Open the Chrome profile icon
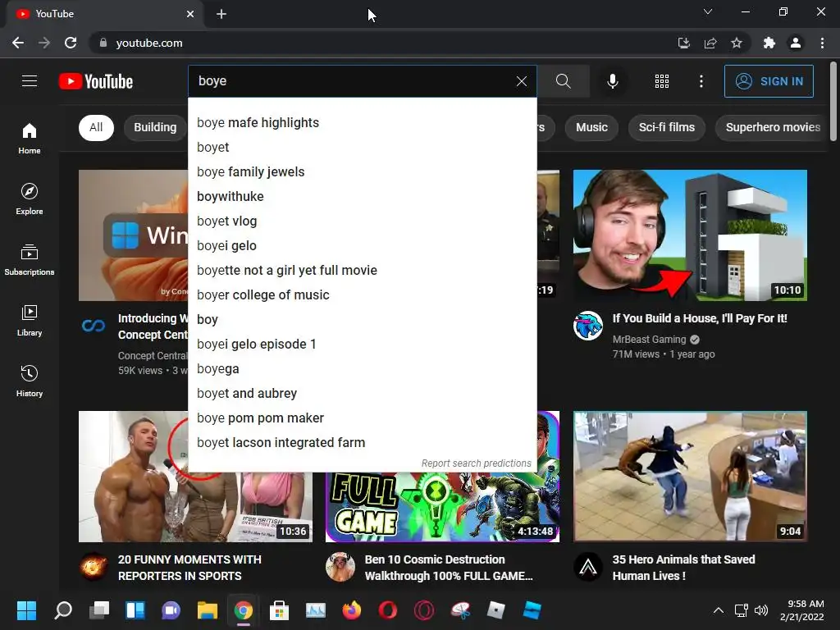840x630 pixels. pyautogui.click(x=796, y=43)
